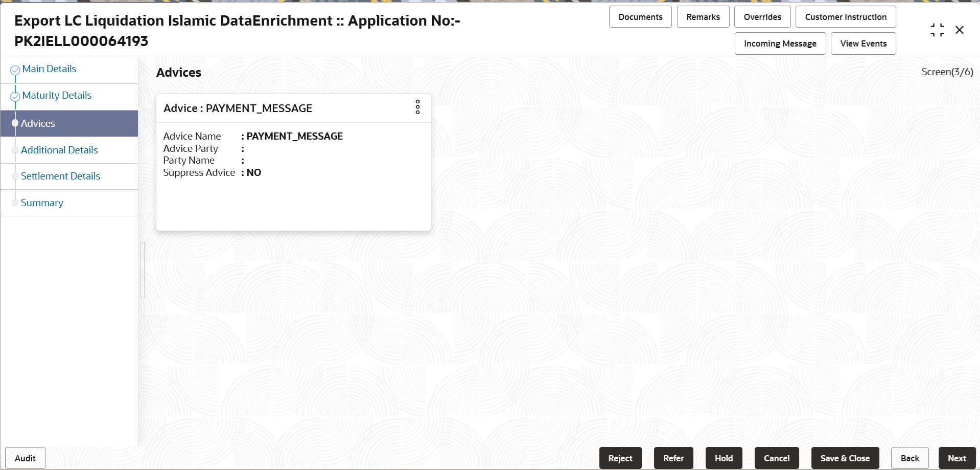Open the Customer Instruction
Viewport: 980px width, 470px height.
(846, 17)
